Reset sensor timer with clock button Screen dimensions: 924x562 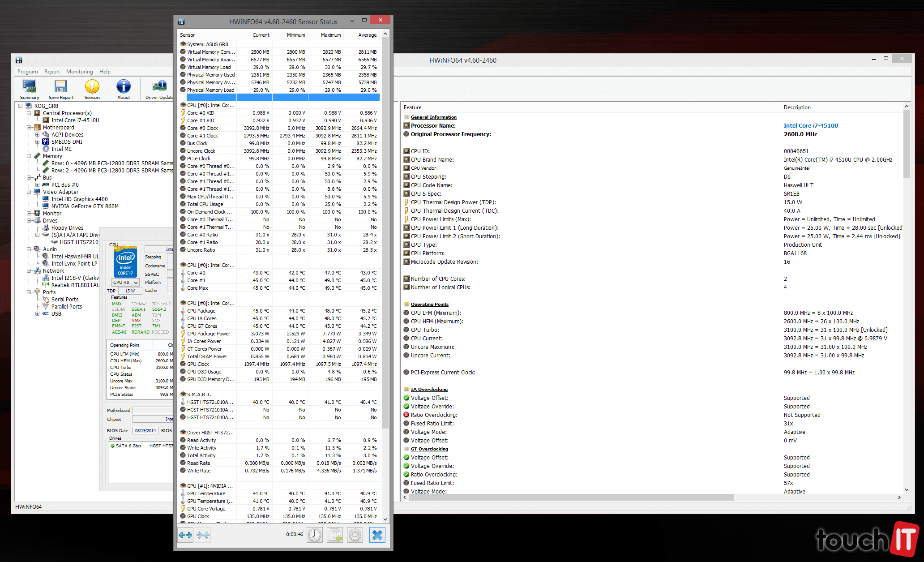315,535
